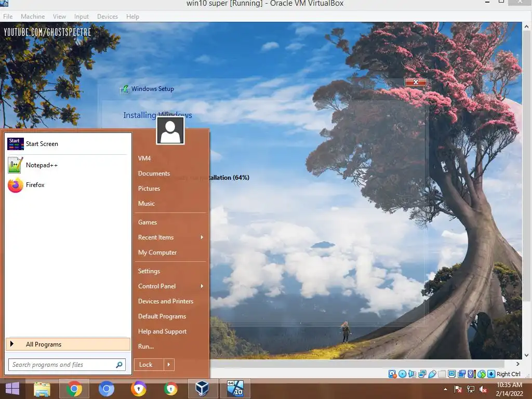Launch Notepad++ from the start menu
Viewport: 532px width, 399px height.
coord(68,165)
